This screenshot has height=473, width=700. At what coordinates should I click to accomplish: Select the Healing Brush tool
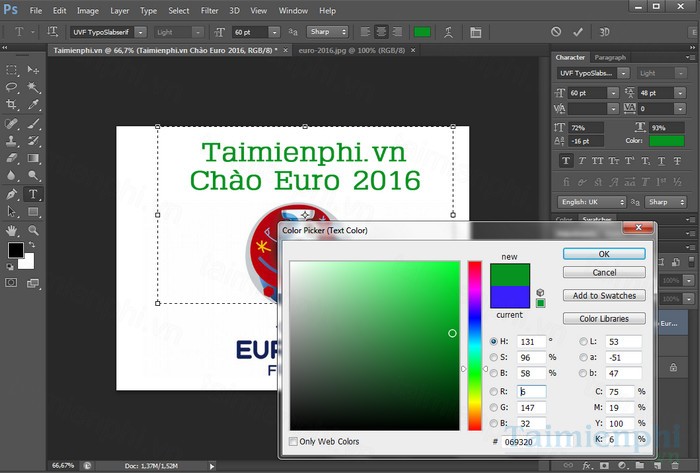tap(12, 123)
